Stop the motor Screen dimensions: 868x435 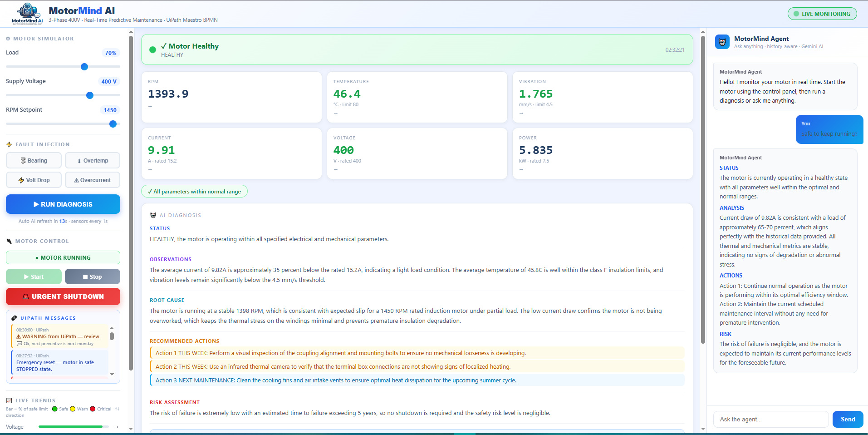click(x=93, y=277)
